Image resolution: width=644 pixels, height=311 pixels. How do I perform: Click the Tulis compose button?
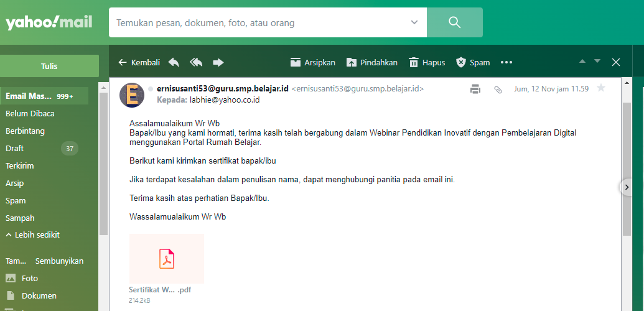(x=49, y=66)
